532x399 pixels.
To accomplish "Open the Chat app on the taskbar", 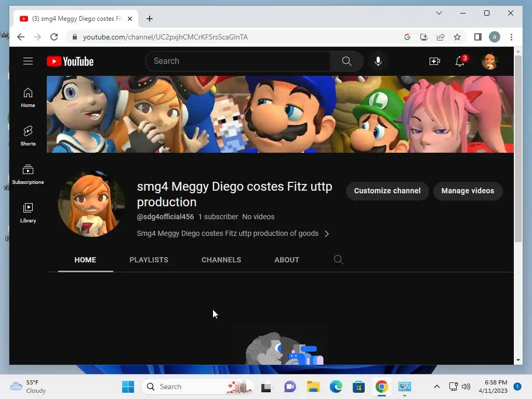I will 290,387.
